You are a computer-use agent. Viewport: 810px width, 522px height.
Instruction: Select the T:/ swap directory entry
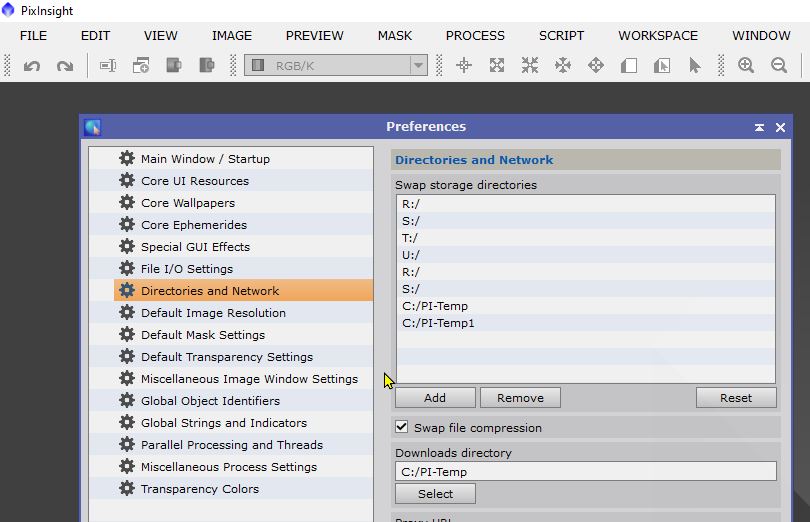(586, 238)
